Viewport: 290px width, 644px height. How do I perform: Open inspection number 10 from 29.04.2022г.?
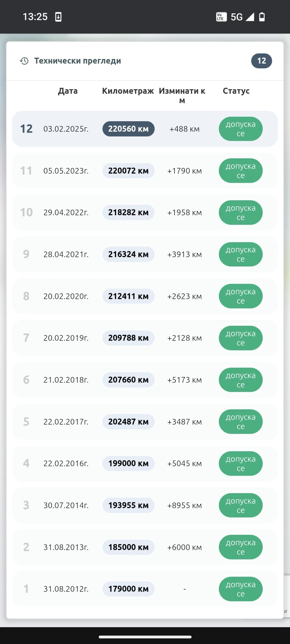tap(145, 213)
